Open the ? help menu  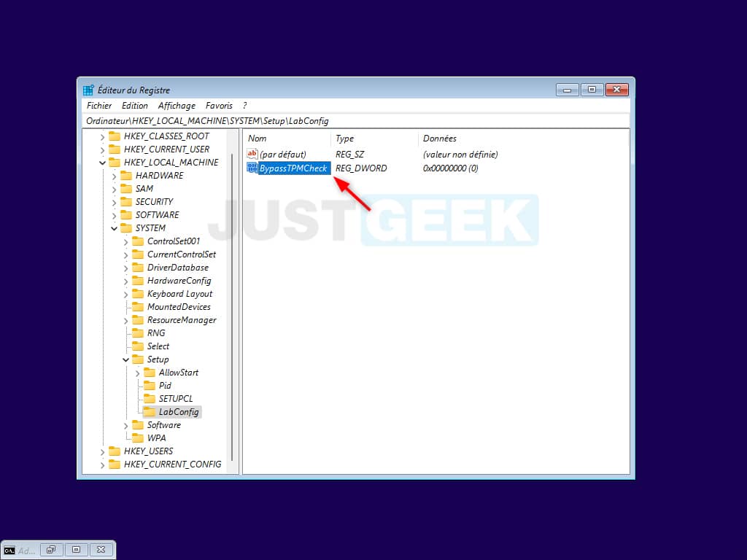pyautogui.click(x=244, y=106)
